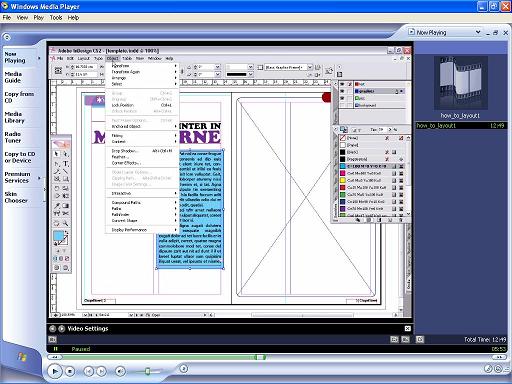Image resolution: width=512 pixels, height=384 pixels.
Task: Click the first view button left of Total Time
Action: pyautogui.click(x=394, y=339)
